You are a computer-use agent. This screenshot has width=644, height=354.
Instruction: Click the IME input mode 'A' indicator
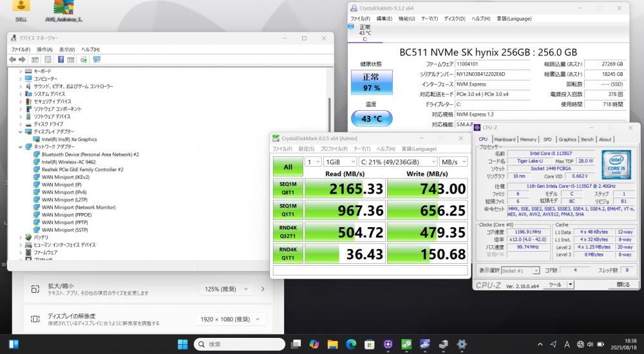click(x=567, y=344)
